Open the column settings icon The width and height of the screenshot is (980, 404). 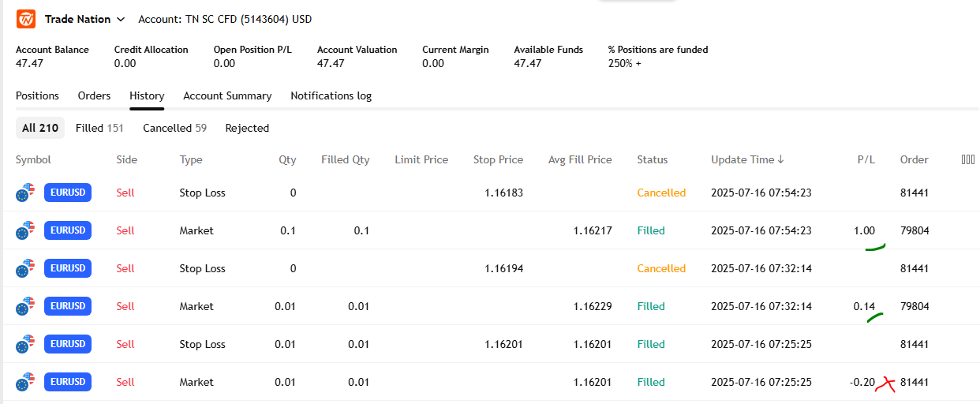point(968,159)
